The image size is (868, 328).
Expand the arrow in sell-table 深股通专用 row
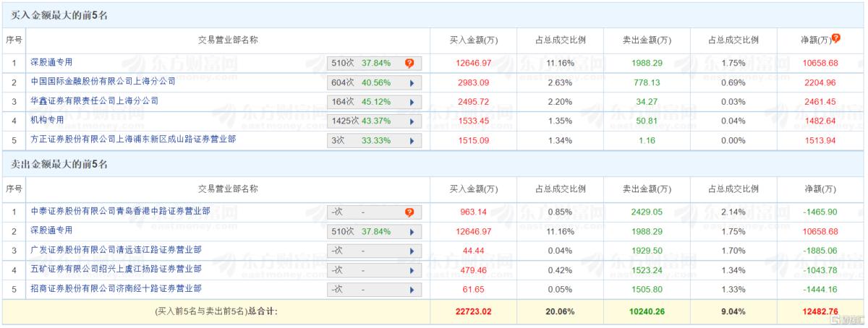coord(412,232)
